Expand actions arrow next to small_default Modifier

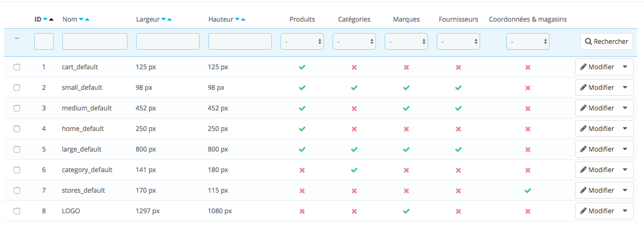click(x=626, y=88)
